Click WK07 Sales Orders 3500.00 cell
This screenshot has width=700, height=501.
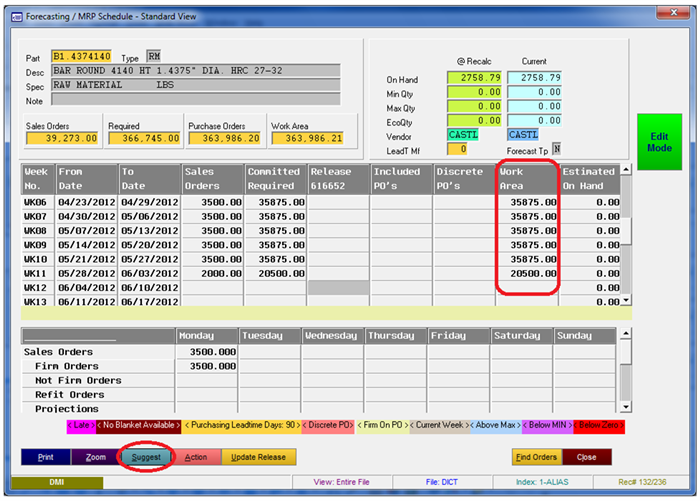212,217
